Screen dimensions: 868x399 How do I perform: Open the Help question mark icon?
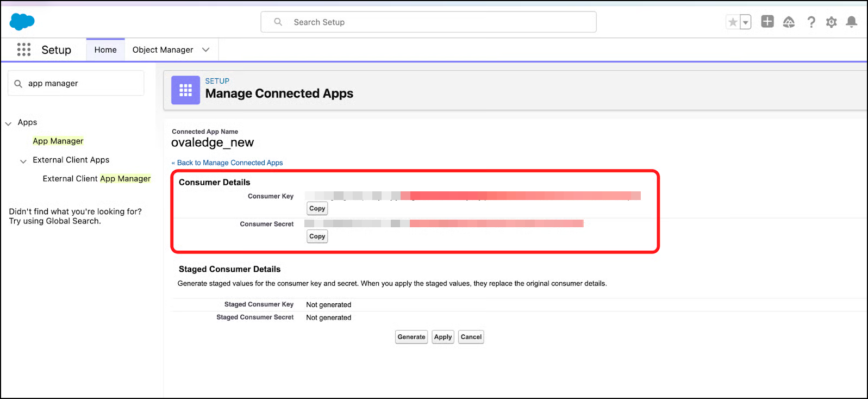click(x=811, y=22)
